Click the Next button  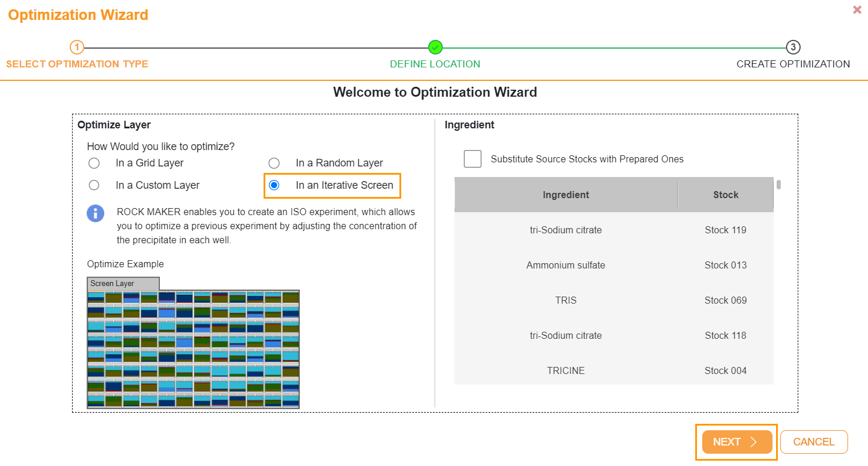(736, 442)
